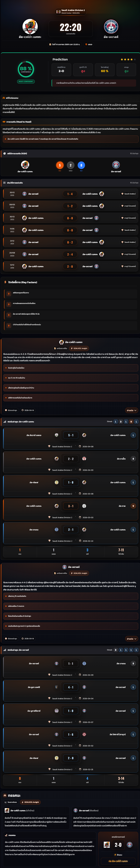Screen dimensions: 140x868
Task: Open the Saudi Arabia Division 2 league badge
Action: click(x=70, y=11)
